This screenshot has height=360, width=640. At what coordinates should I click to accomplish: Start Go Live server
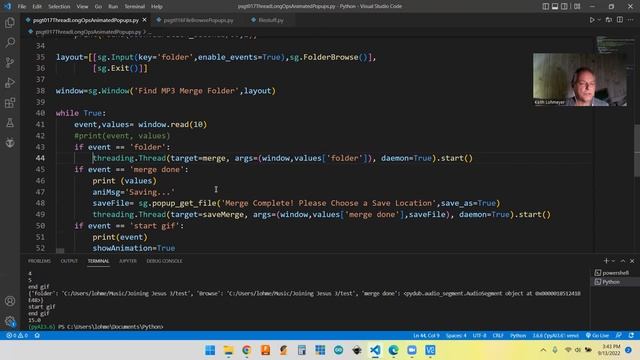tap(598, 336)
